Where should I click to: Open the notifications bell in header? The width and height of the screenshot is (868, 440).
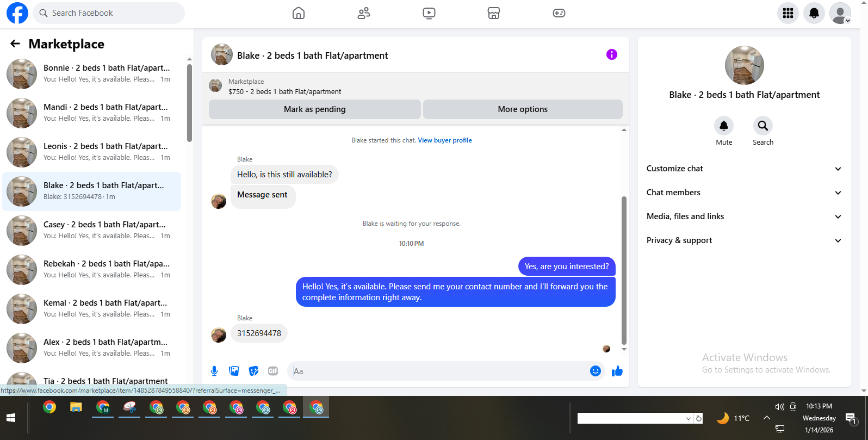pos(814,13)
